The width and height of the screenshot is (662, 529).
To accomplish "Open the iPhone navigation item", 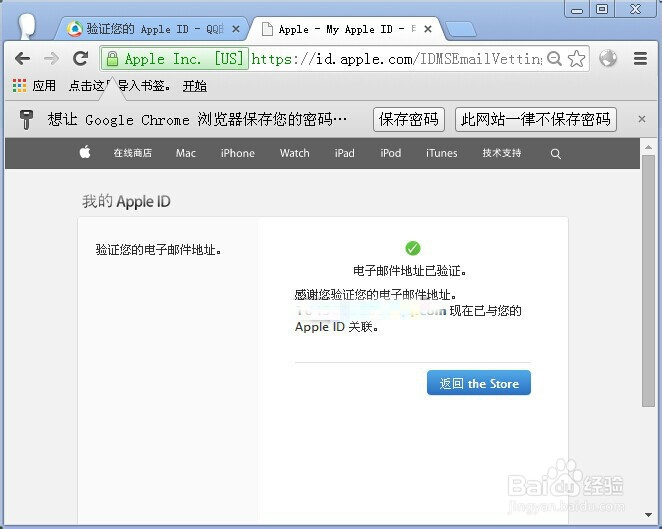I will [238, 153].
